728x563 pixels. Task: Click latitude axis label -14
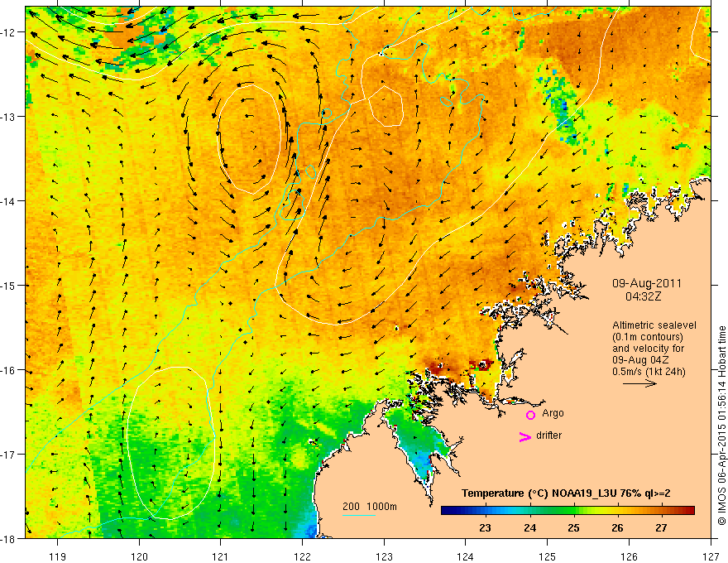click(8, 201)
